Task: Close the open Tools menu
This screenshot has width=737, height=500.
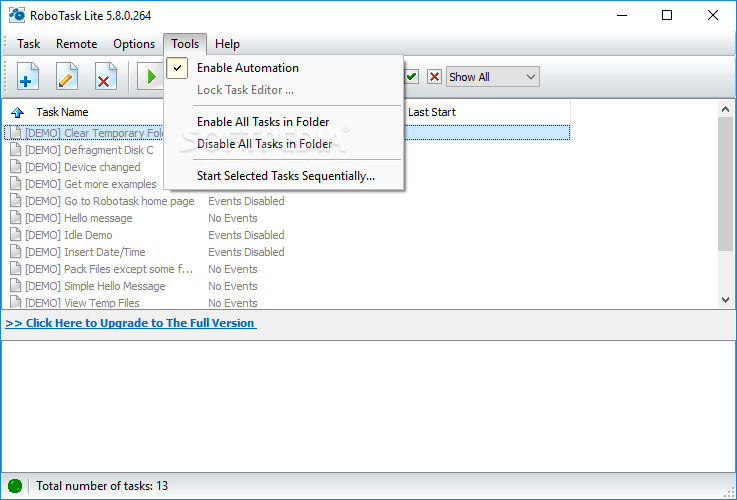Action: tap(185, 44)
